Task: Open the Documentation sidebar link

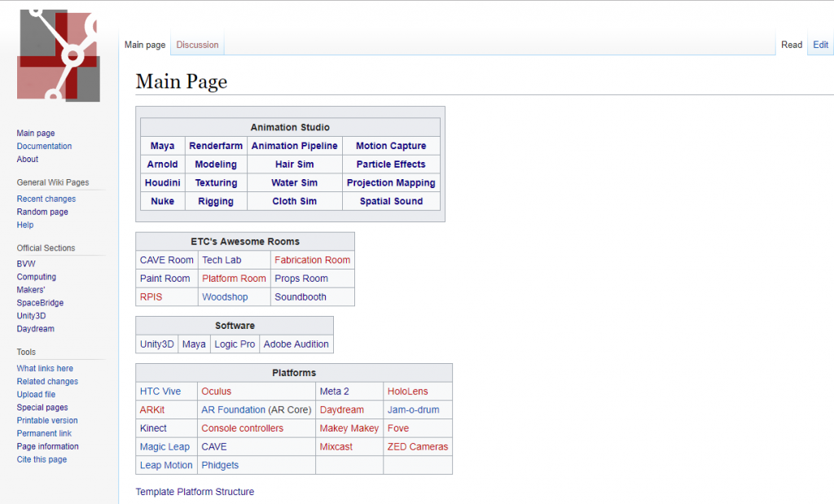Action: coord(44,147)
